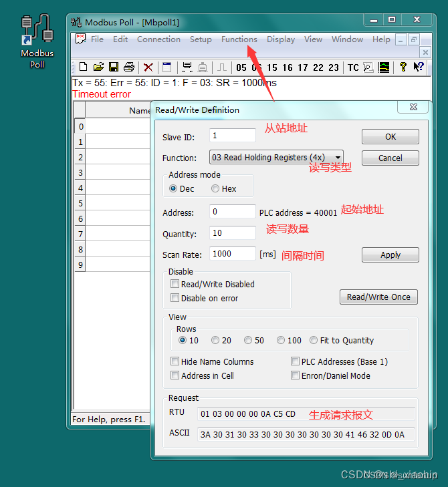Open the Display menu
The width and height of the screenshot is (448, 487).
281,39
